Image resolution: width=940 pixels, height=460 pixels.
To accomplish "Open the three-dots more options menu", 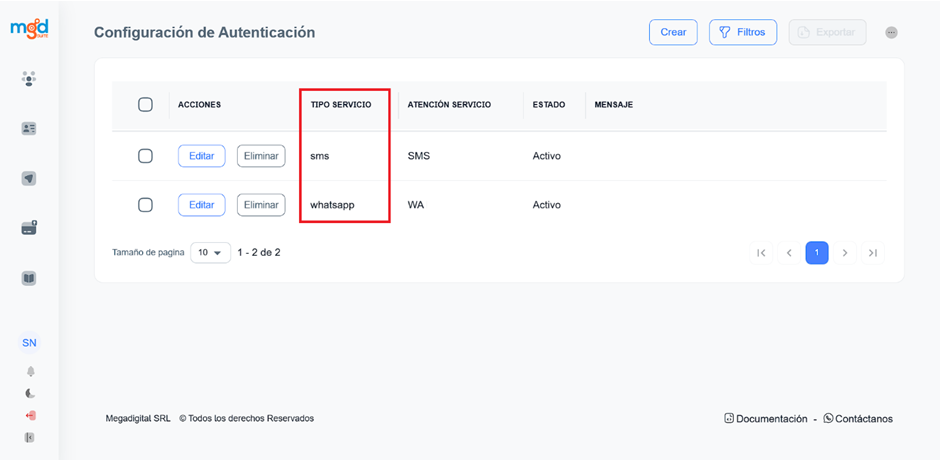I will coord(891,33).
